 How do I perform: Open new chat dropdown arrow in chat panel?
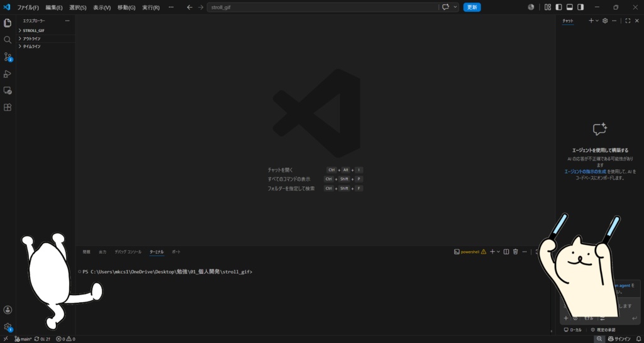point(597,21)
